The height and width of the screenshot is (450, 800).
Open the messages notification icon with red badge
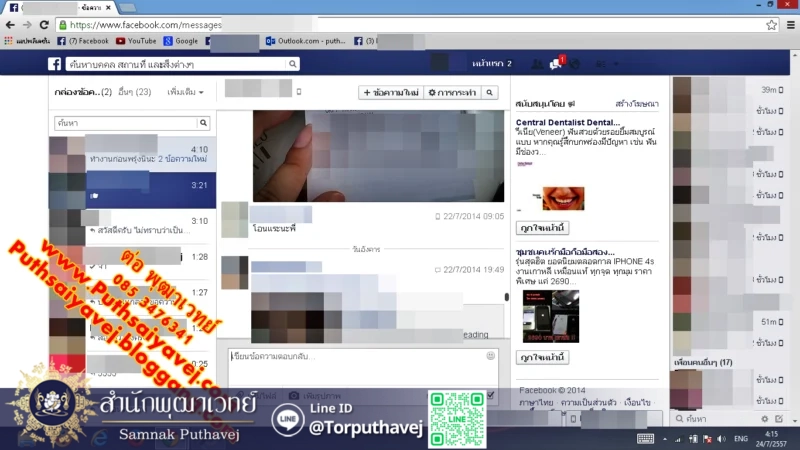pyautogui.click(x=556, y=64)
